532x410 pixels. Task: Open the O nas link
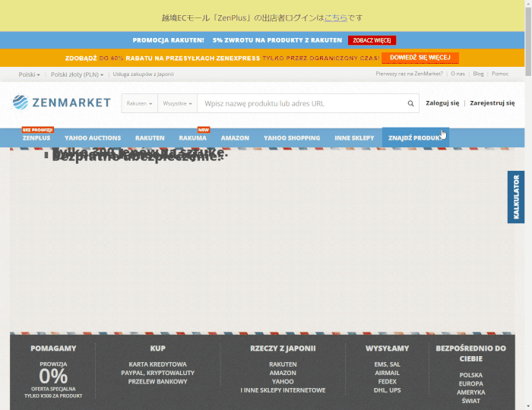[458, 74]
